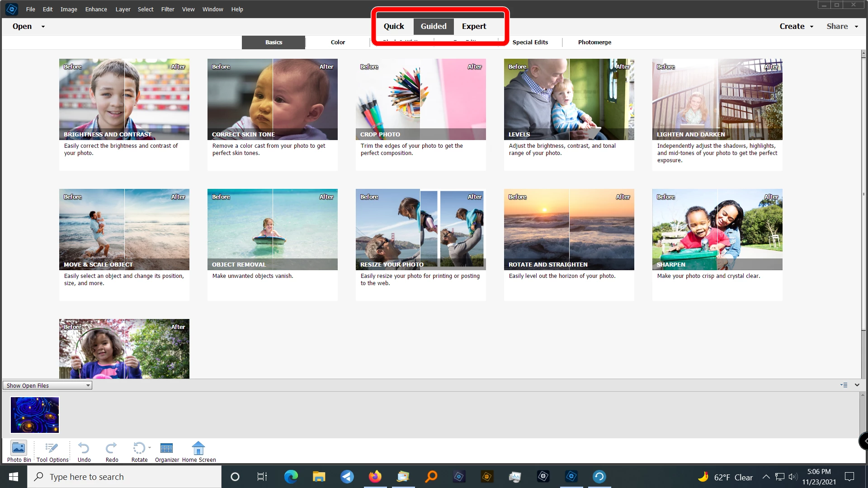
Task: Open the Object Removal guided edit
Action: tap(272, 230)
